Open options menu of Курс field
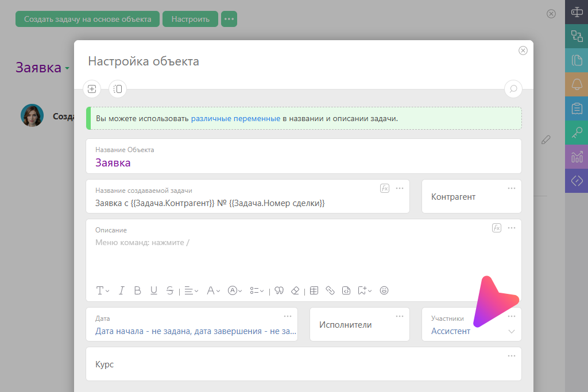Viewport: 588px width, 392px height. tap(511, 356)
